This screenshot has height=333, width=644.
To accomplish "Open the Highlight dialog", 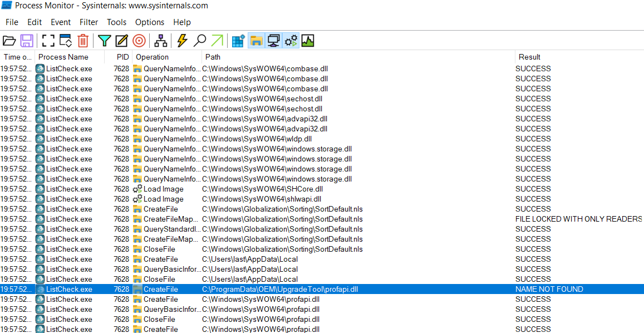I will pos(121,40).
